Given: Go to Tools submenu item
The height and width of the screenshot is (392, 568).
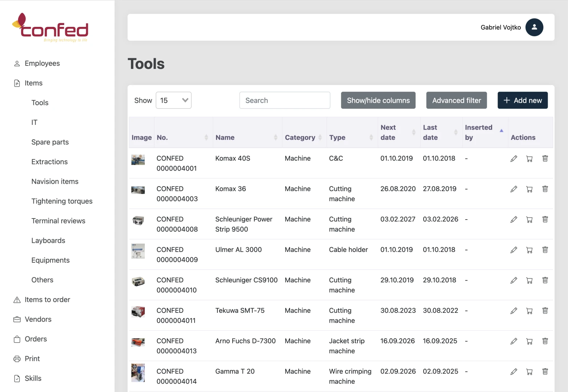Looking at the screenshot, I should pyautogui.click(x=40, y=103).
